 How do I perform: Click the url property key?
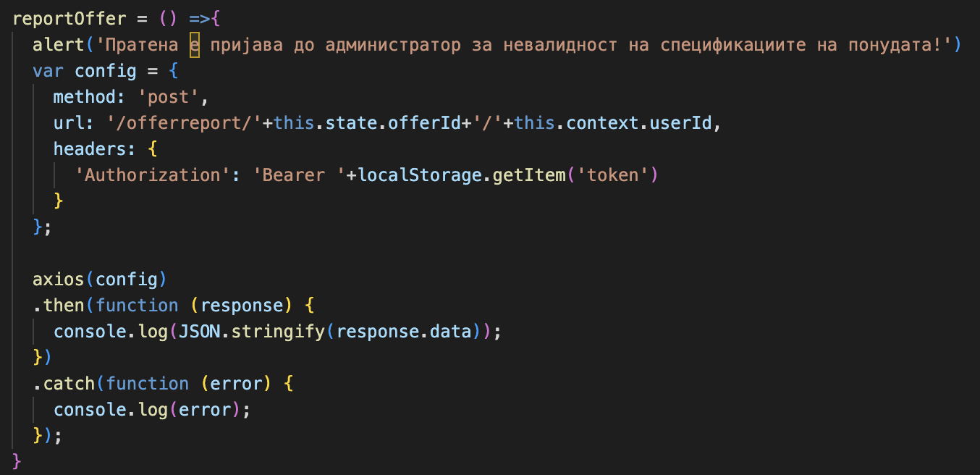[x=69, y=123]
